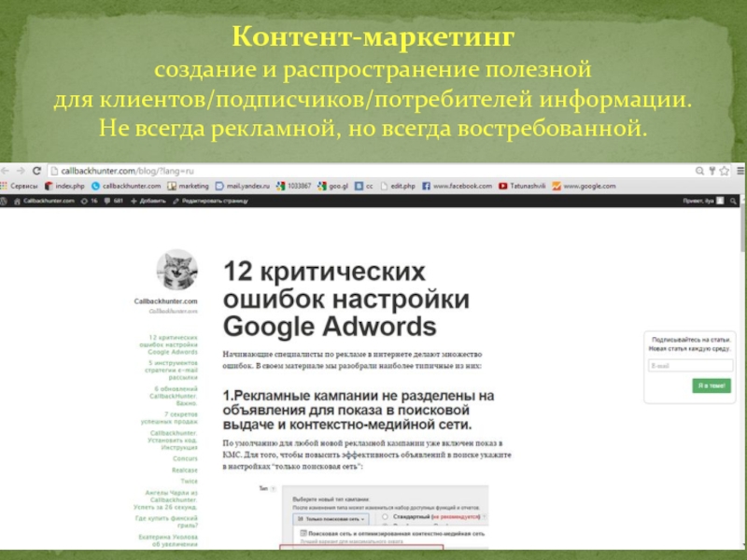Open the mail.yandex.ru bookmark

click(243, 186)
